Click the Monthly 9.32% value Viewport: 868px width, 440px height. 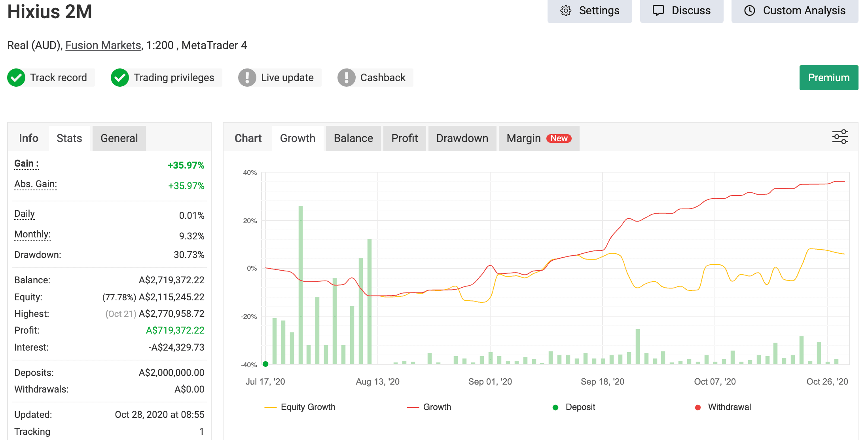coord(192,236)
